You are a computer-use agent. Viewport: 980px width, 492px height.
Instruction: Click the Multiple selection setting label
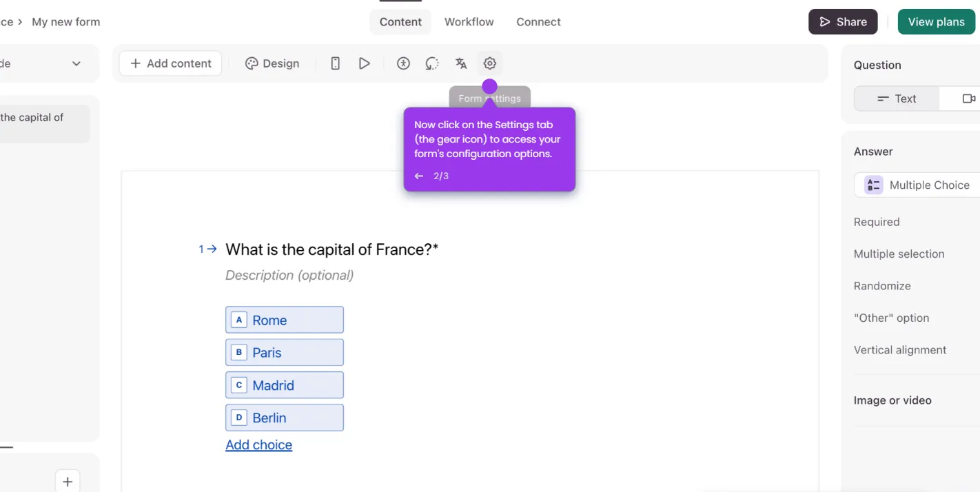coord(899,254)
